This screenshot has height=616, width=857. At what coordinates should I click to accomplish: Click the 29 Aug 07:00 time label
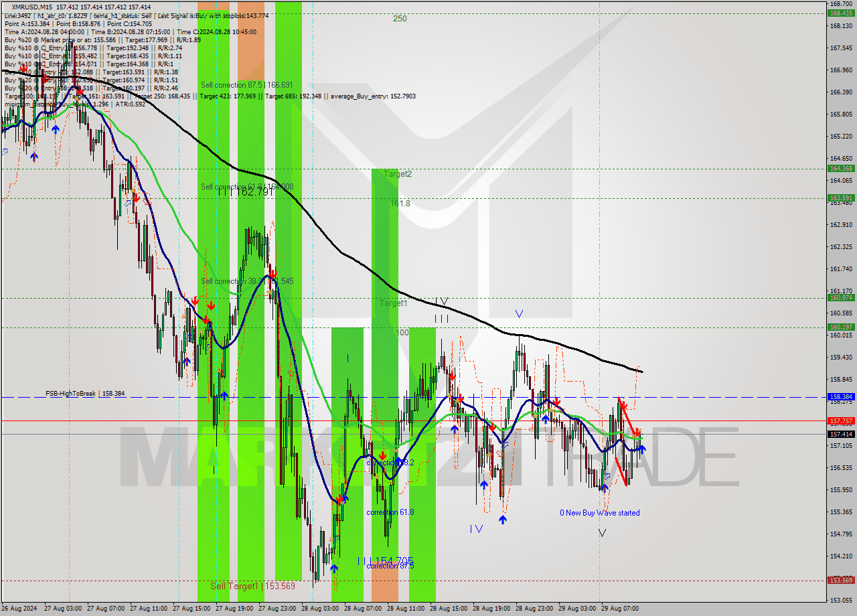click(x=620, y=609)
